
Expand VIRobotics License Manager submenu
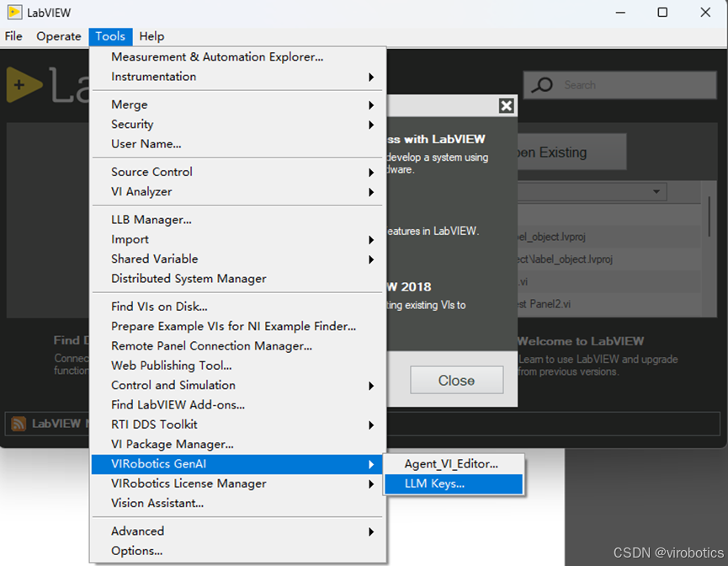(237, 483)
